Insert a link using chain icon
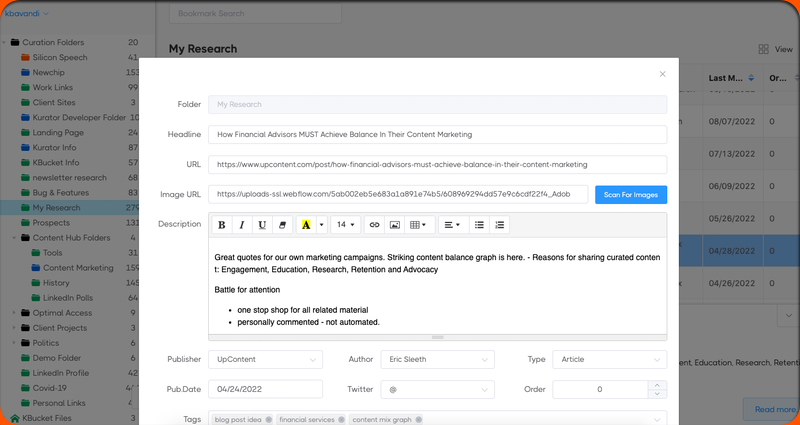 (x=374, y=225)
